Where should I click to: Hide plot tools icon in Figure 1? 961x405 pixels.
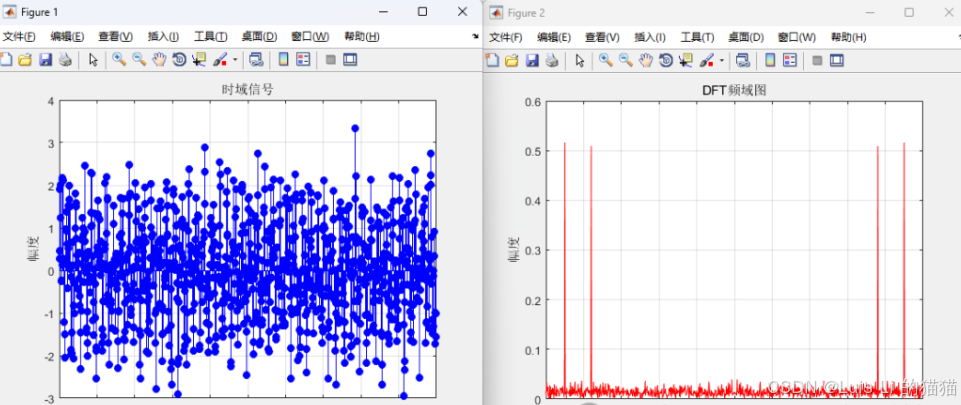coord(330,60)
